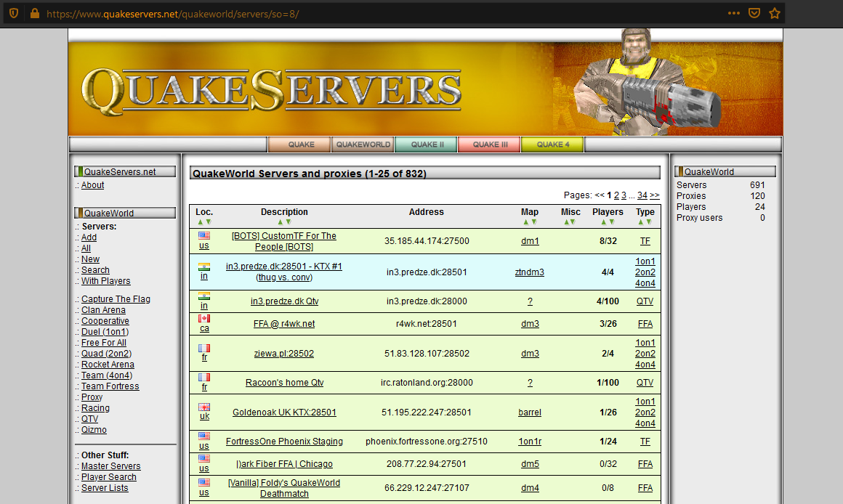The height and width of the screenshot is (504, 843).
Task: Open the Add server link
Action: (89, 237)
